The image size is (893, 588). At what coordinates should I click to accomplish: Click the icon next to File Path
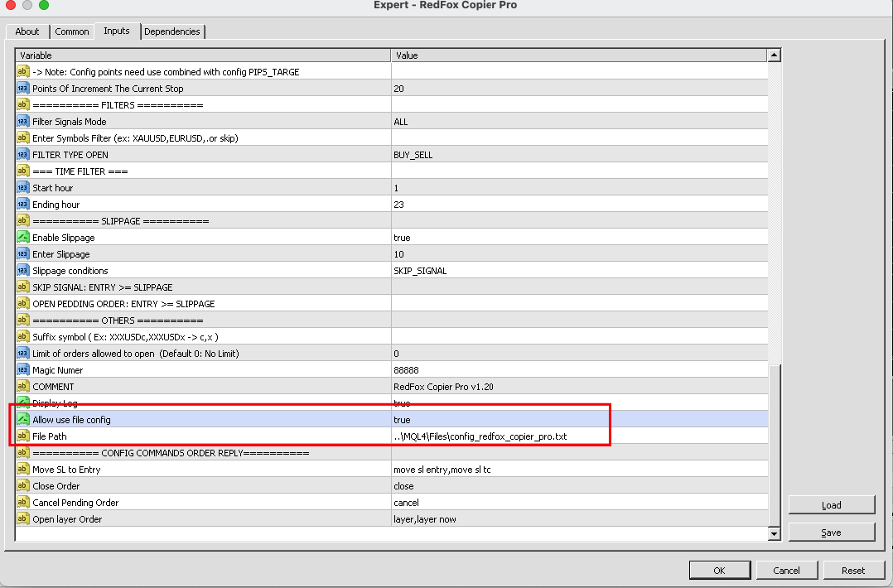point(23,436)
